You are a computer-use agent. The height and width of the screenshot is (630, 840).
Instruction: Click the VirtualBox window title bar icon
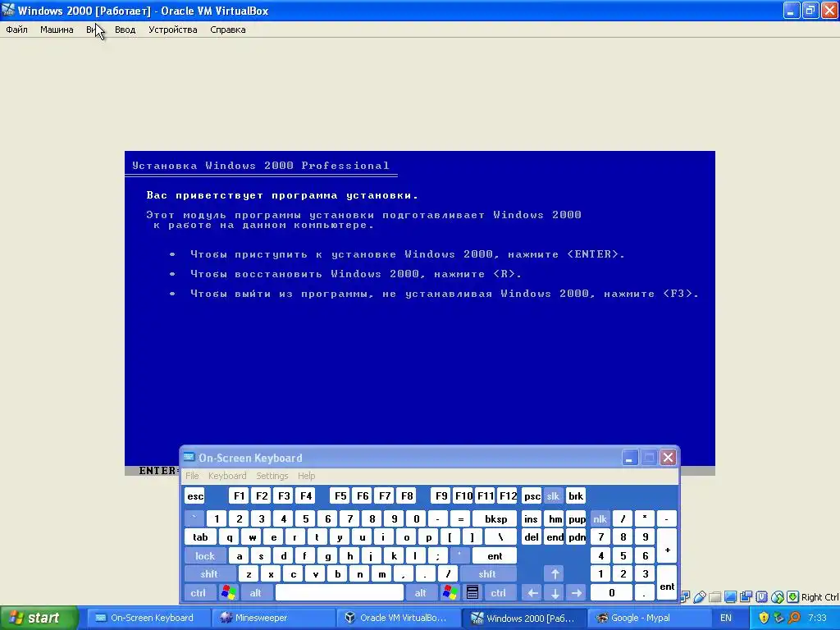8,10
